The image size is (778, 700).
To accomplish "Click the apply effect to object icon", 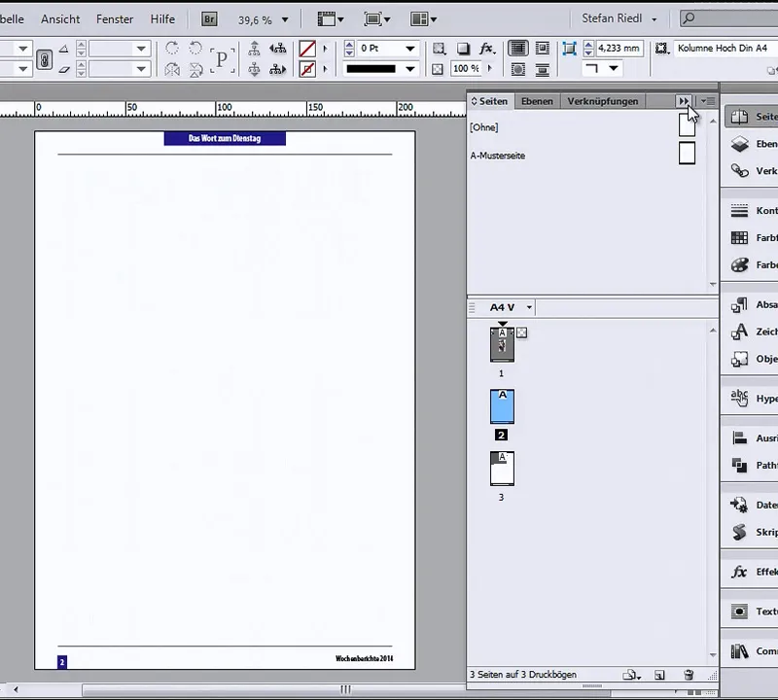I will (x=440, y=48).
